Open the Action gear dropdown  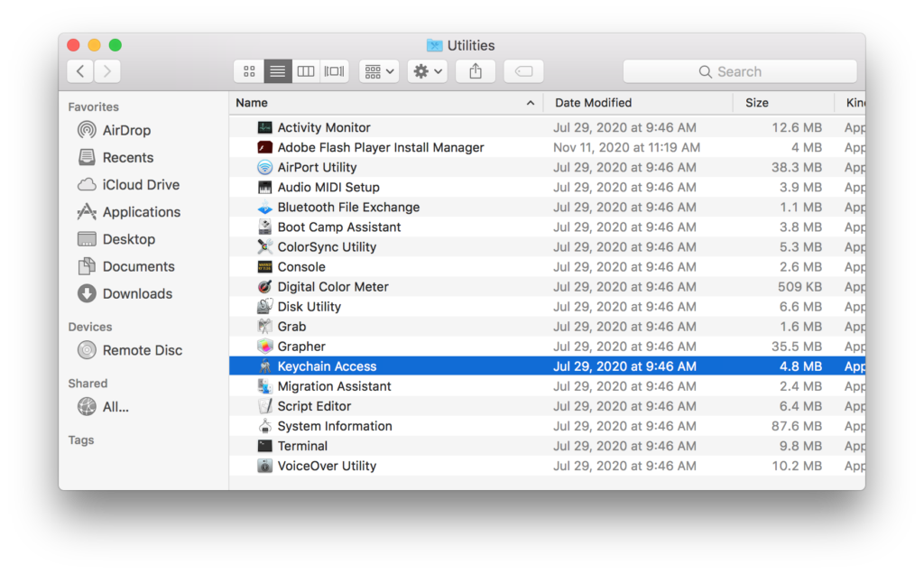[427, 71]
